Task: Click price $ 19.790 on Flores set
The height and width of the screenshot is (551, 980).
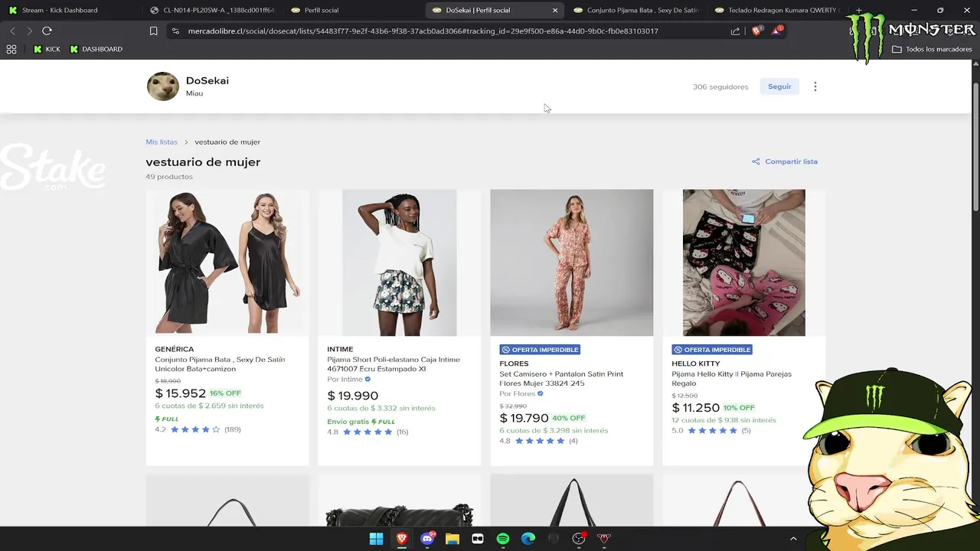Action: pos(524,418)
